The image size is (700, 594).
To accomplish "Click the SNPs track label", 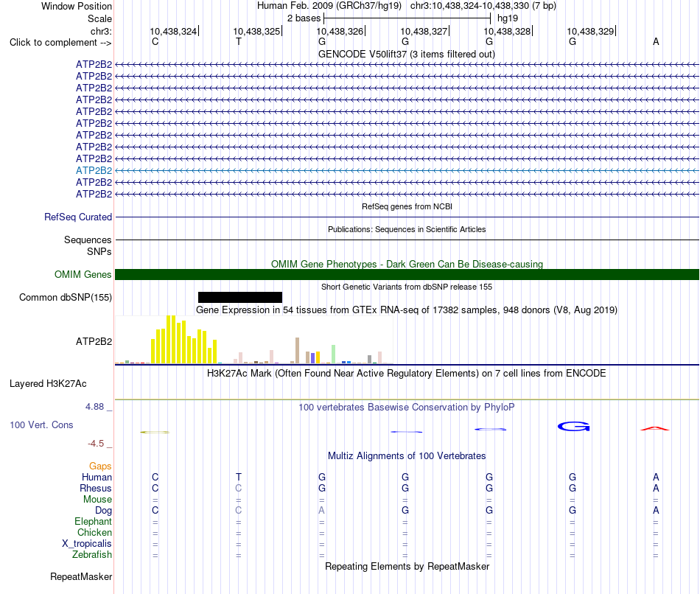I will click(99, 251).
